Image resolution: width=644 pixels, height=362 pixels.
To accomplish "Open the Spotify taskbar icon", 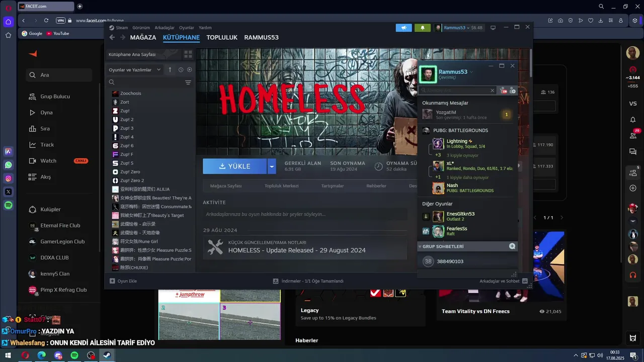I will (x=74, y=355).
